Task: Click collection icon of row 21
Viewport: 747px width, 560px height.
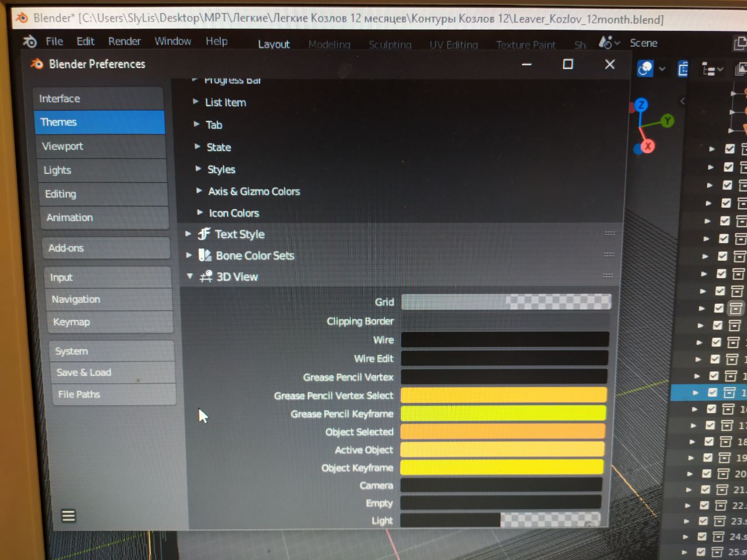Action: click(x=722, y=489)
